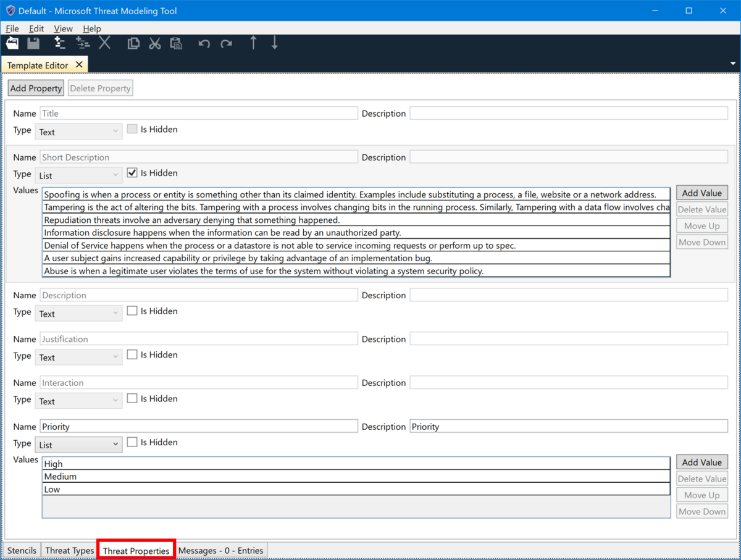Viewport: 741px width, 560px height.
Task: Select the 'Spoofing is when a process' value
Action: 356,194
